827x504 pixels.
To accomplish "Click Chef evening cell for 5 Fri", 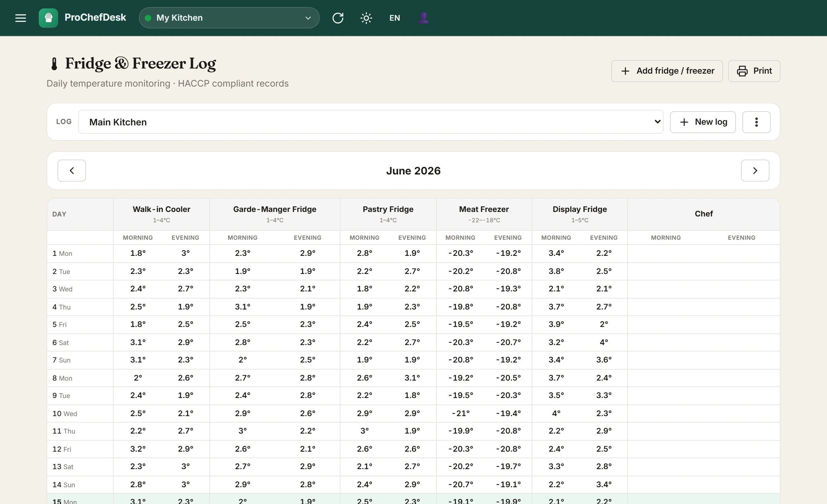I will 742,324.
